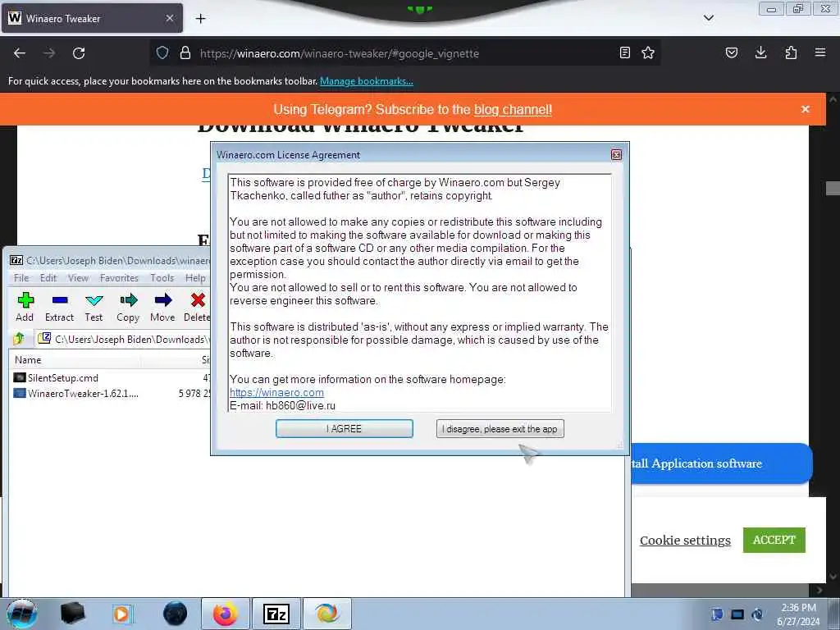Dismiss the orange Telegram banner

pos(806,109)
